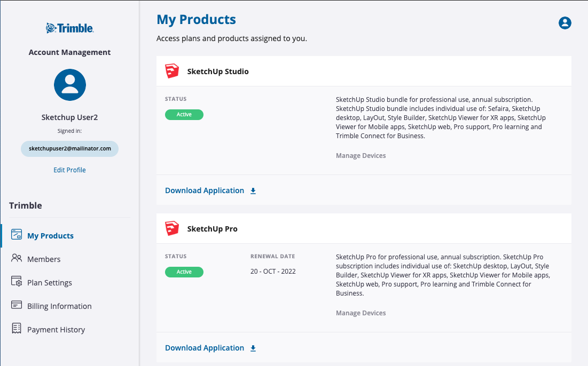The image size is (588, 366).
Task: Click download arrow icon for SketchUp Pro
Action: [x=253, y=348]
